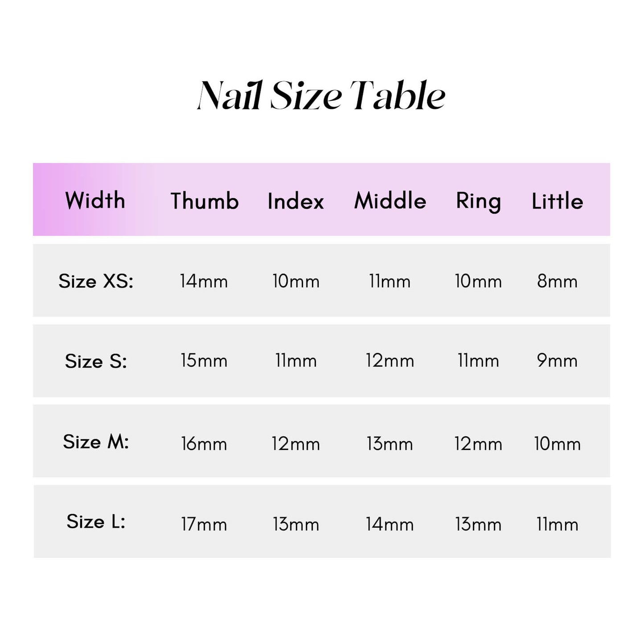The image size is (644, 644).
Task: Select the Width header cell
Action: (x=95, y=200)
